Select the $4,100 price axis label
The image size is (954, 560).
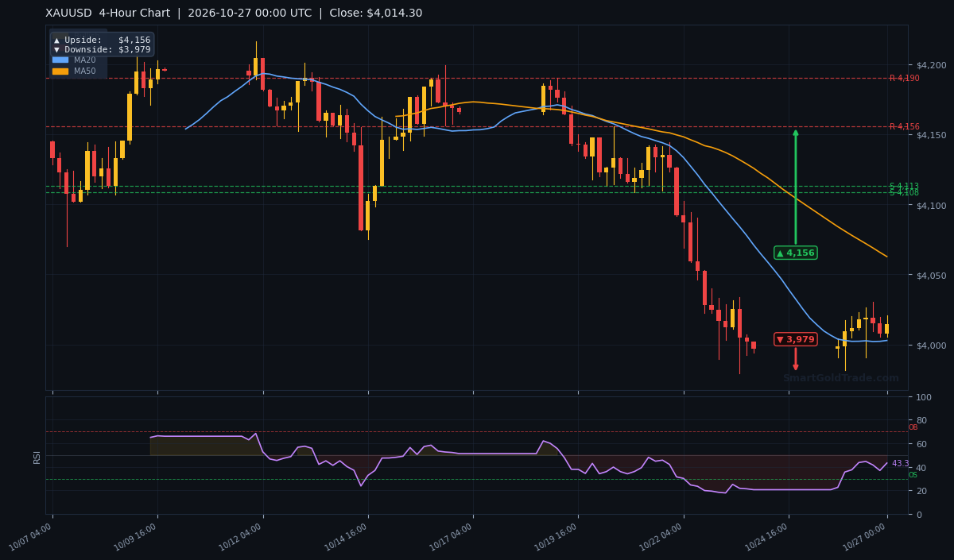[931, 205]
